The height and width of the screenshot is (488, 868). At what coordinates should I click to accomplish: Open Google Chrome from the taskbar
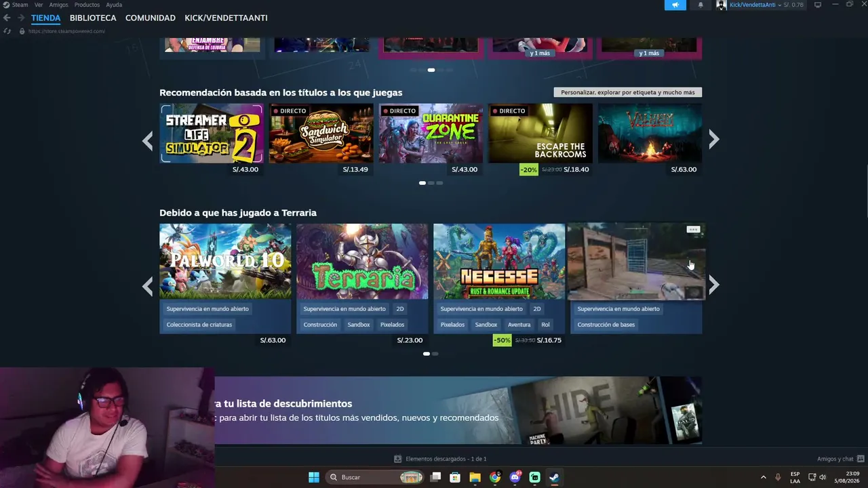495,477
